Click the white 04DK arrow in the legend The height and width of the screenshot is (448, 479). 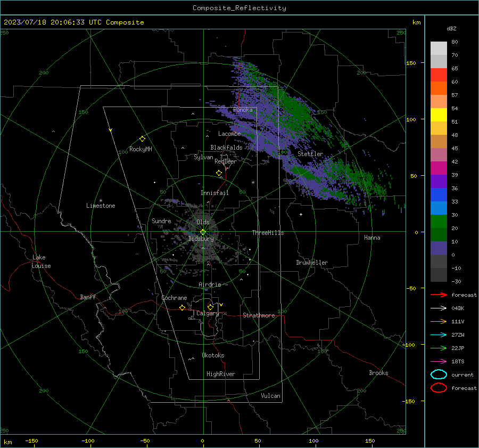point(439,308)
